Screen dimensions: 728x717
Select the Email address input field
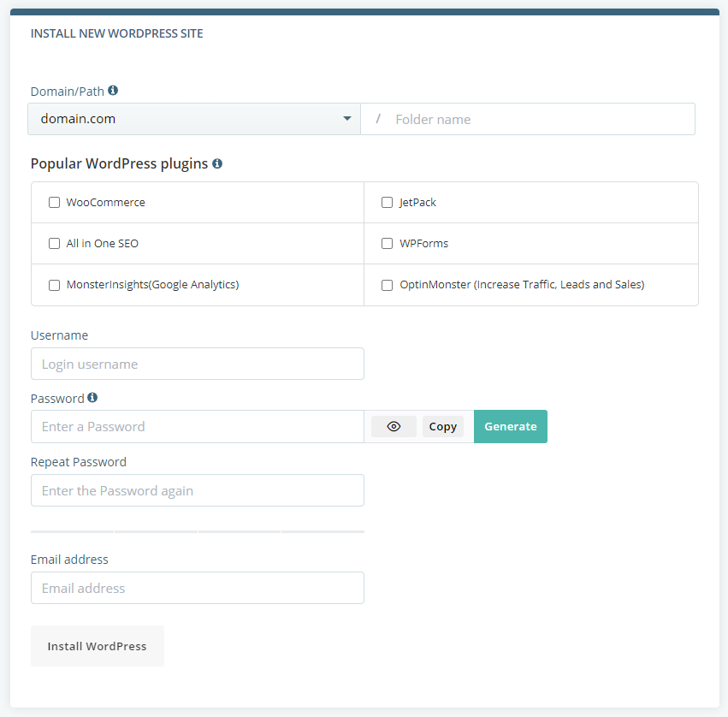click(x=197, y=588)
